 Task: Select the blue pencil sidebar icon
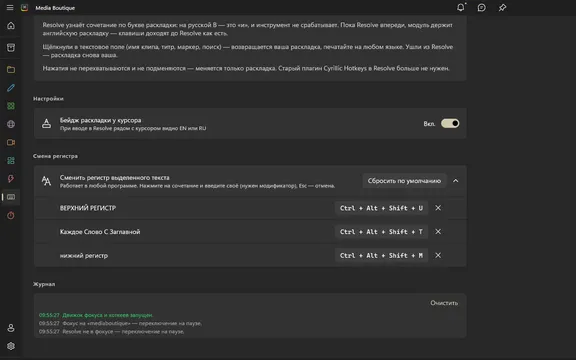coord(11,88)
